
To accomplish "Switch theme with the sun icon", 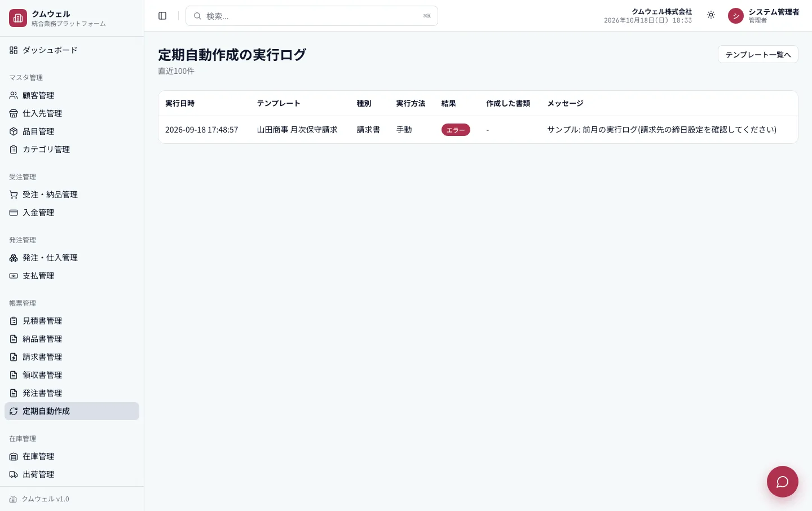I will pos(711,15).
